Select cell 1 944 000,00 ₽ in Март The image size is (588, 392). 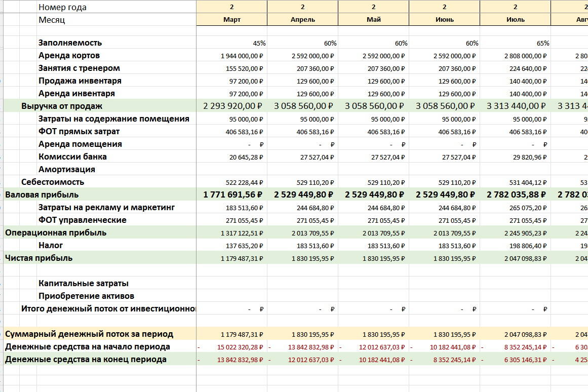tap(232, 56)
